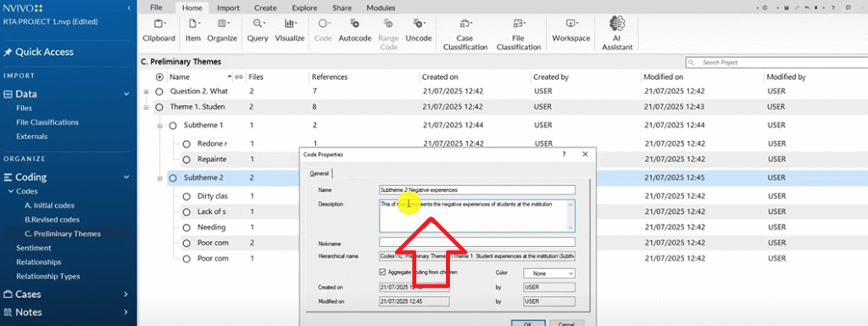
Task: Open File Classifications in sidebar
Action: [47, 122]
